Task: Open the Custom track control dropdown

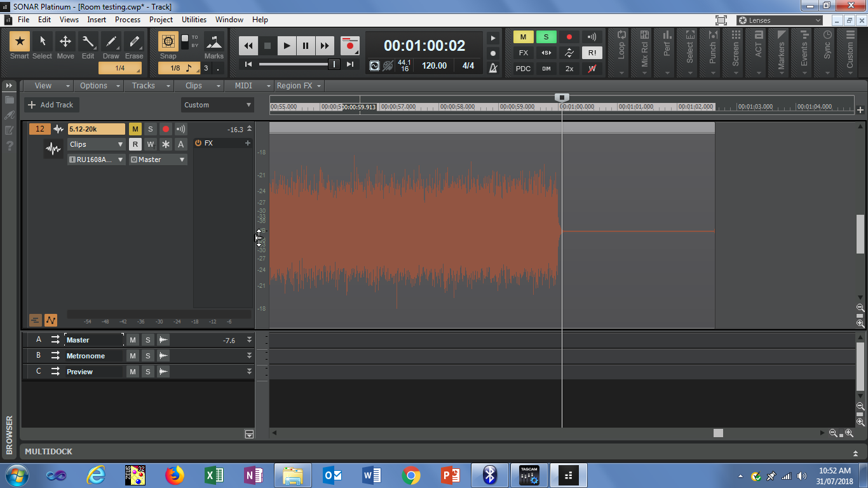Action: [x=217, y=105]
